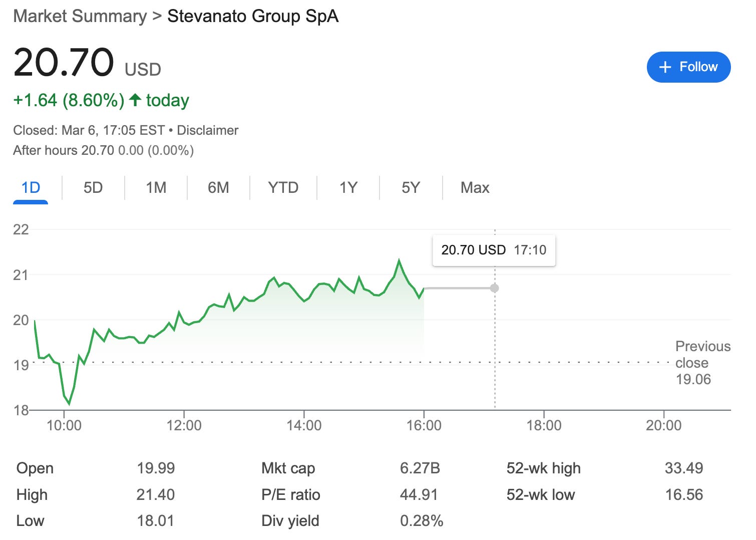Click the 14:00 time axis label
756x540 pixels.
coord(304,425)
